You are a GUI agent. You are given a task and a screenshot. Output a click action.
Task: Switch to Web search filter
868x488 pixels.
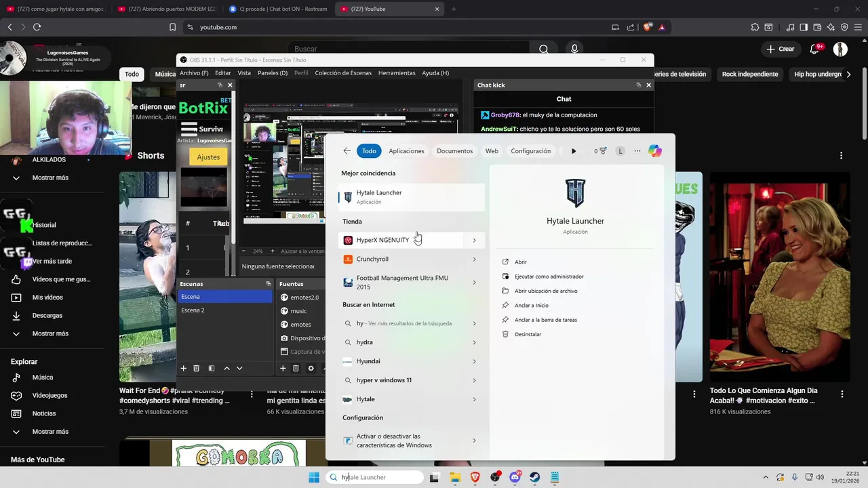pyautogui.click(x=492, y=151)
